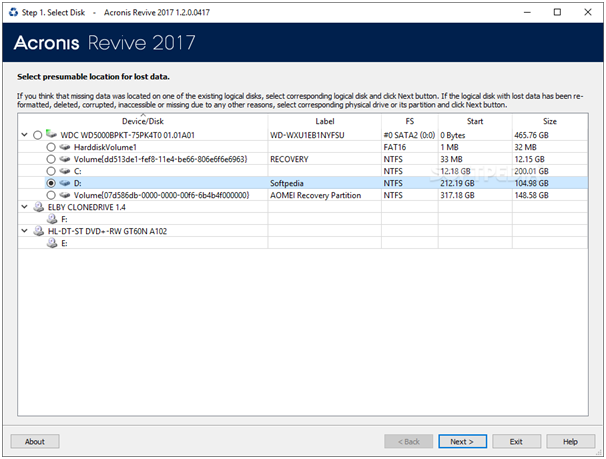Click the WDC WD5000BPKT hard disk icon
The width and height of the screenshot is (606, 459).
click(x=51, y=134)
